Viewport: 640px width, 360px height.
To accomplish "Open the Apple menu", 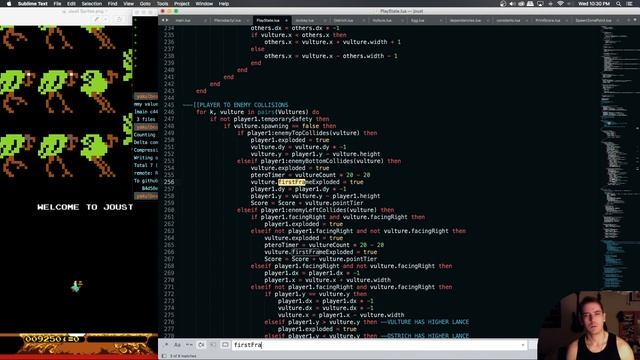I will (9, 4).
